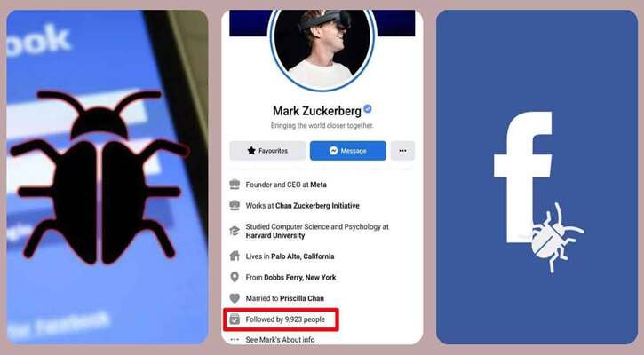The width and height of the screenshot is (644, 355).
Task: Click the briefcase icon beside Founder and CEO
Action: click(x=235, y=185)
